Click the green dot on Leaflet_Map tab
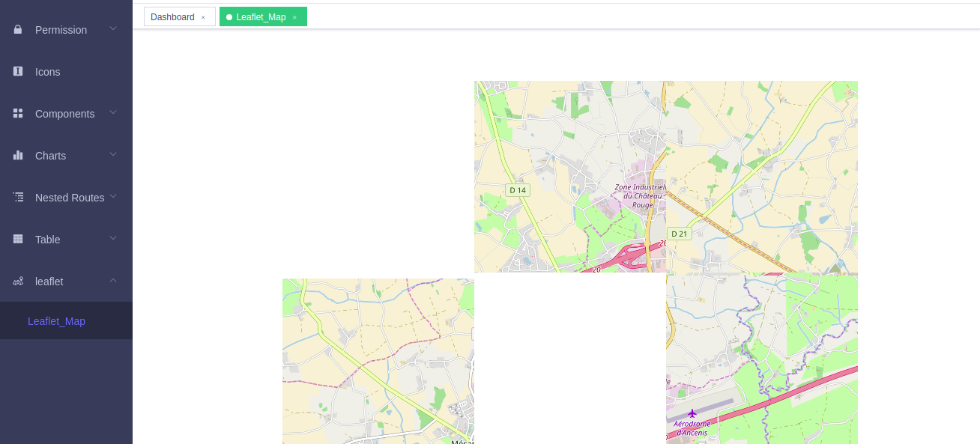980x444 pixels. pos(229,16)
